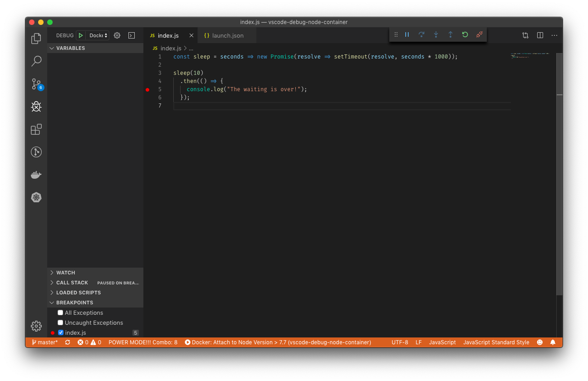Open the Kubernetes wheel view
Image resolution: width=588 pixels, height=381 pixels.
click(36, 197)
